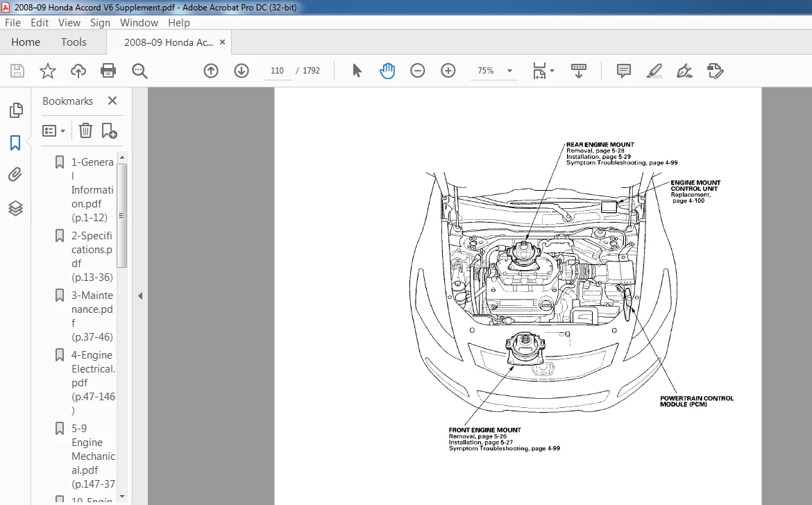Click the FRONT ENGINE MOUNT label
The width and height of the screenshot is (812, 505).
[484, 430]
